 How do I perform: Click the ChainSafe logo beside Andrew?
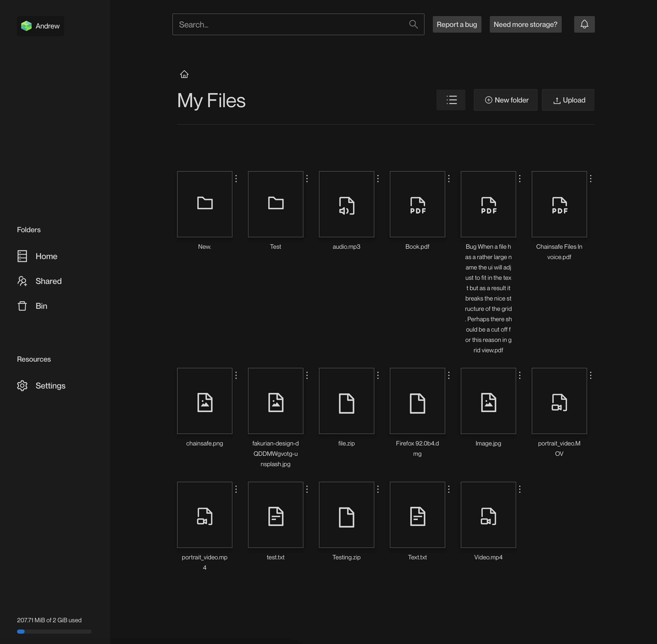pyautogui.click(x=26, y=26)
